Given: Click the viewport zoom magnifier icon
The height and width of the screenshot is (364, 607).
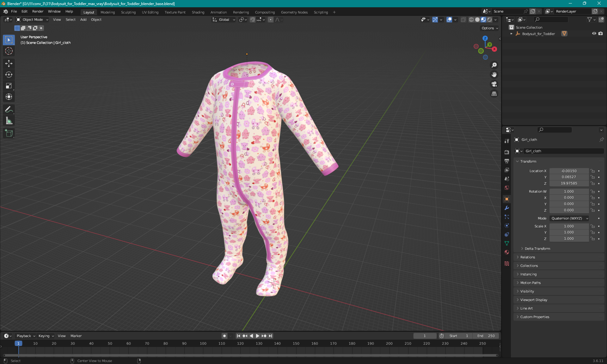Looking at the screenshot, I should [x=494, y=65].
